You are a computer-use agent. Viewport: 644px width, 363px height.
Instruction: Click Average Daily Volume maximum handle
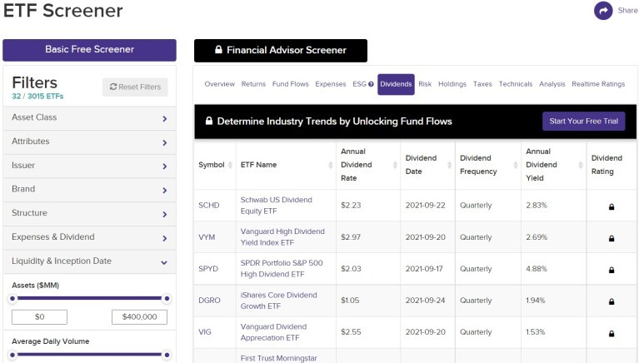click(167, 355)
